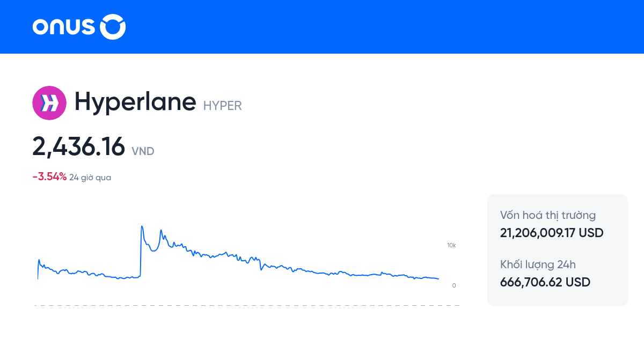Click the 21,206,009.17 USD market cap value
The image size is (644, 338).
tap(551, 233)
